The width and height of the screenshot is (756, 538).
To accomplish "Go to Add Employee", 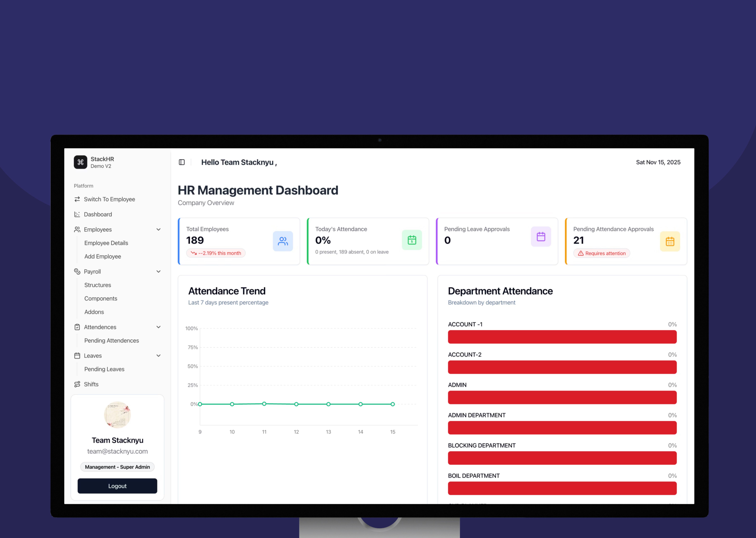I will tap(103, 256).
